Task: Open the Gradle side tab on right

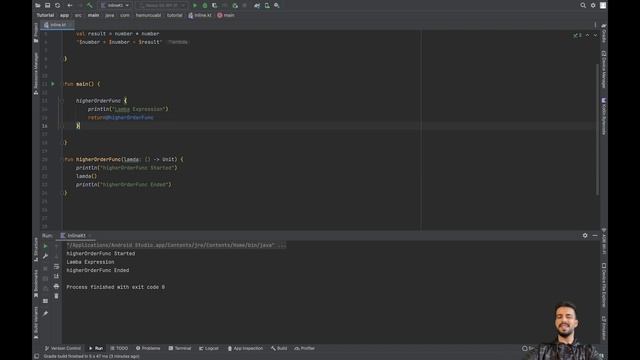Action: 604,33
